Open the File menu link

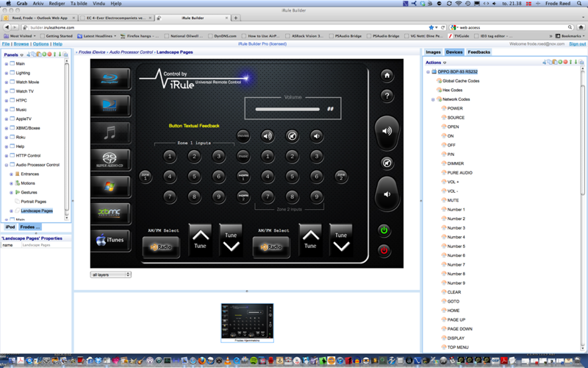[x=6, y=44]
